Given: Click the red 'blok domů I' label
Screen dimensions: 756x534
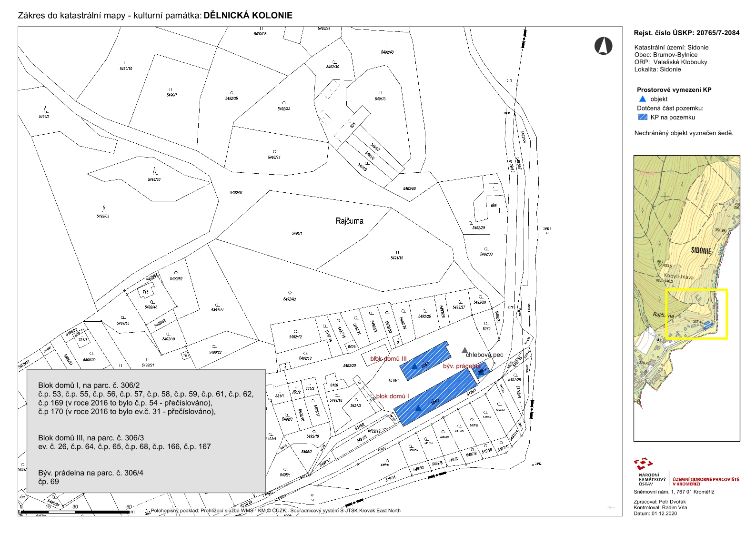Looking at the screenshot, I should pyautogui.click(x=393, y=396).
